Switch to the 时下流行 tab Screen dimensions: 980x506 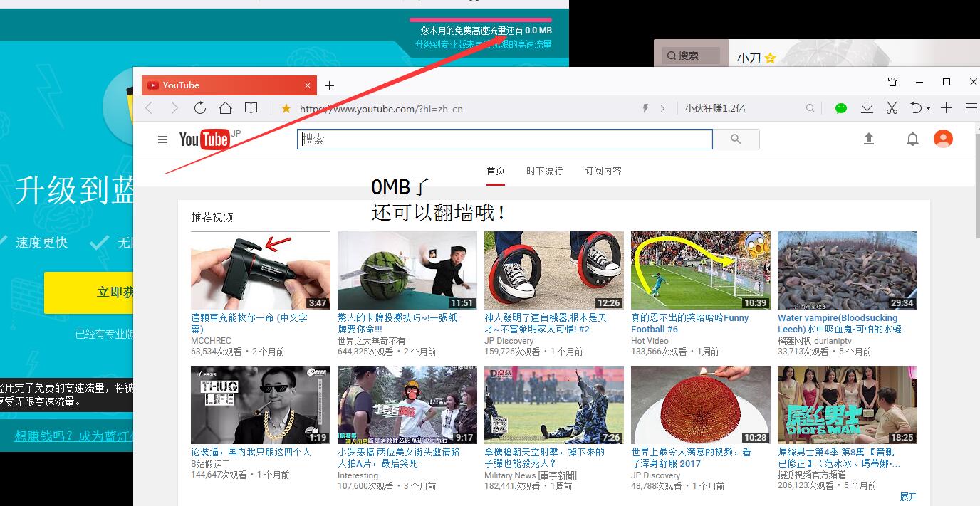point(545,171)
